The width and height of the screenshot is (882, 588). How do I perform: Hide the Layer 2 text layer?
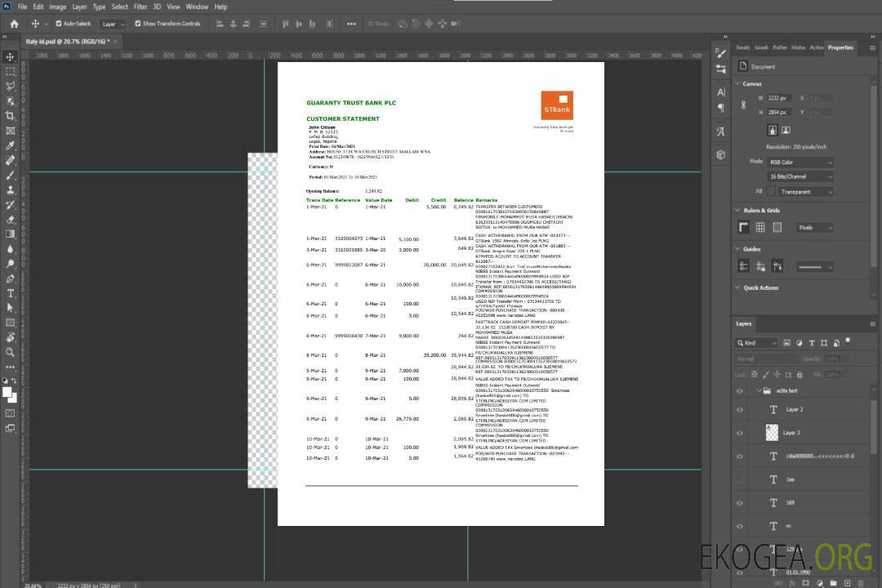coord(740,410)
